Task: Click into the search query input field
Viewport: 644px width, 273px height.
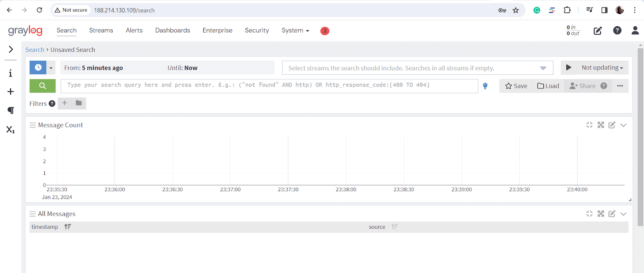Action: 269,86
